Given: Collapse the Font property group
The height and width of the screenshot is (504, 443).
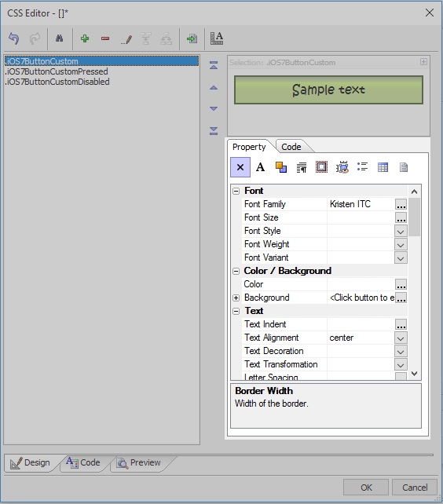Looking at the screenshot, I should (236, 192).
